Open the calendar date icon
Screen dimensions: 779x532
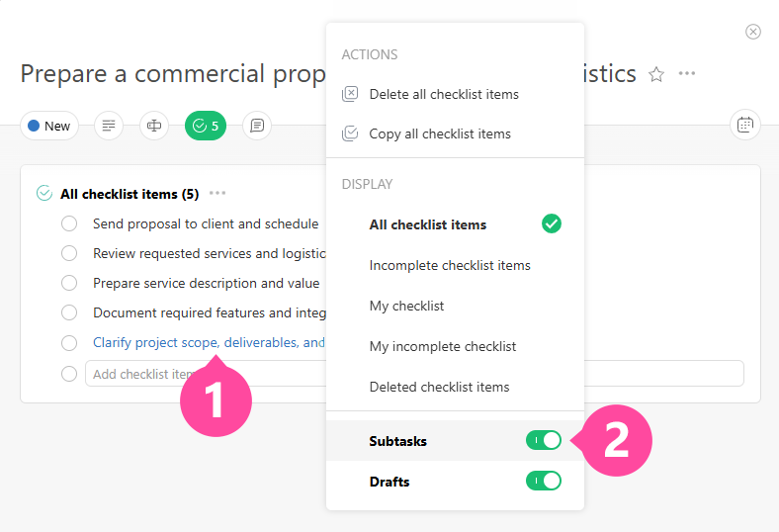tap(744, 125)
